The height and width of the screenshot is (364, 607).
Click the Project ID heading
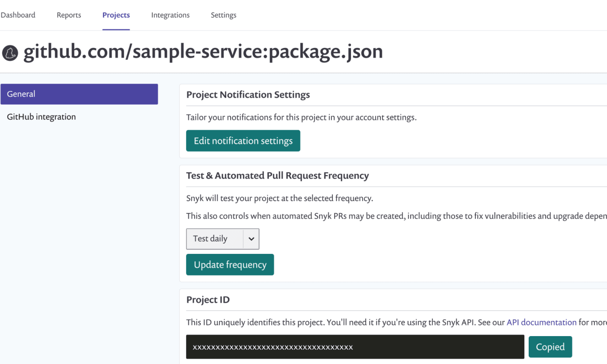click(x=208, y=300)
